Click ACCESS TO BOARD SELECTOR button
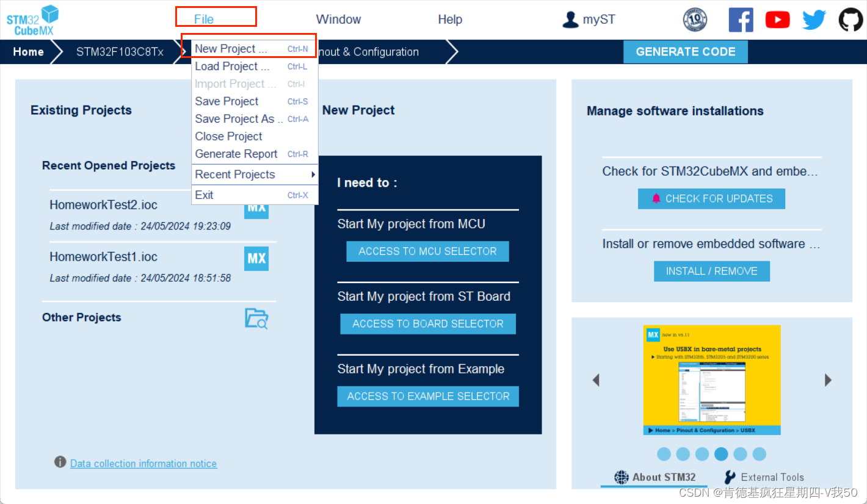 (x=428, y=324)
